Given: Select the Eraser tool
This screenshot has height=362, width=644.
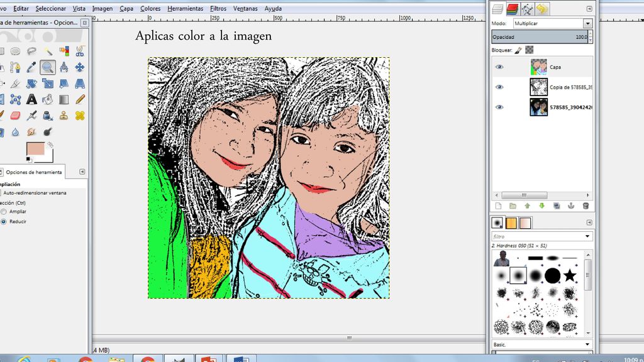Looking at the screenshot, I should [15, 116].
